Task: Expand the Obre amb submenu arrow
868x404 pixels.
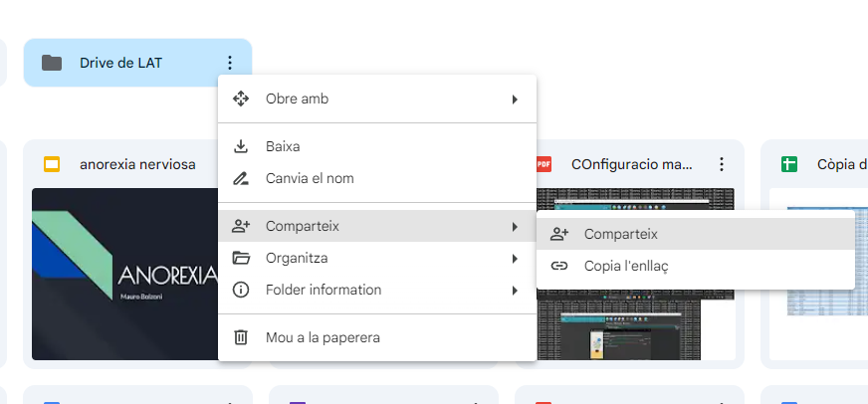Action: coord(515,99)
